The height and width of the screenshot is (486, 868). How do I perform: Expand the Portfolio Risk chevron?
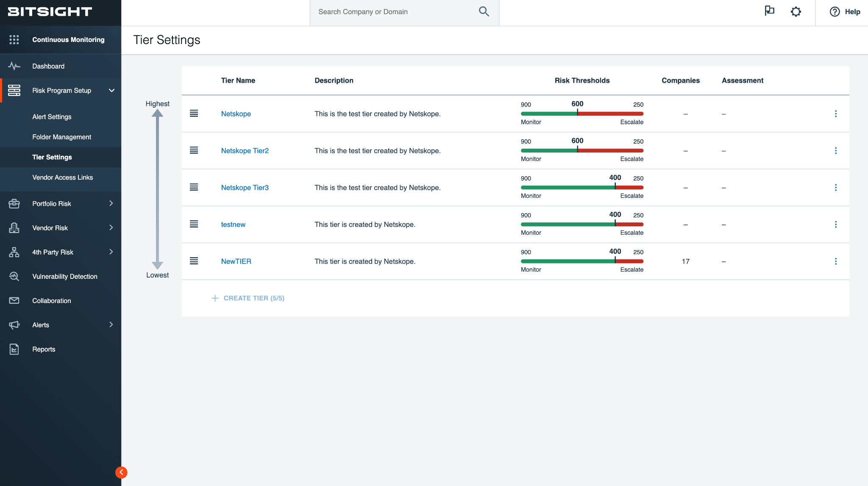(111, 203)
